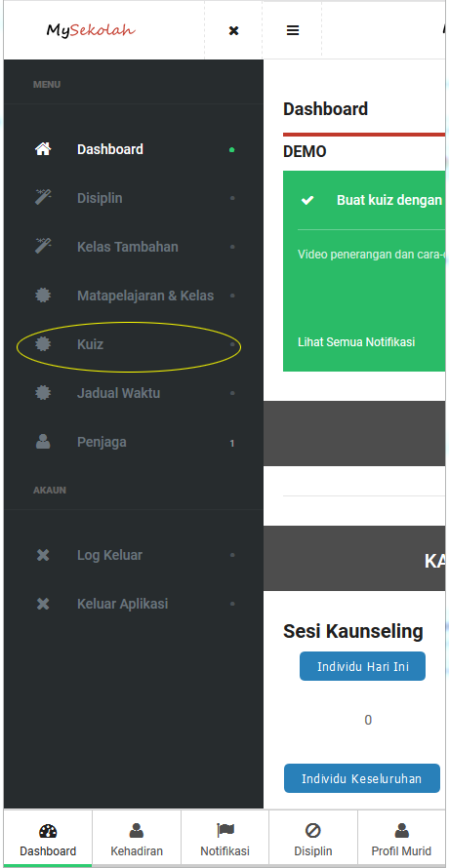Select the person icon beside Penjaga
Viewport: 449px width, 868px height.
coord(43,441)
